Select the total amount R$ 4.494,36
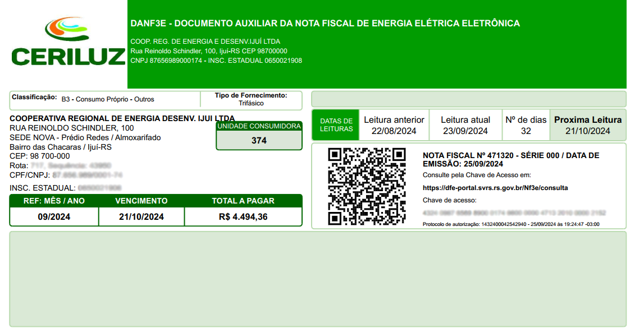This screenshot has width=644, height=328. pos(243,217)
